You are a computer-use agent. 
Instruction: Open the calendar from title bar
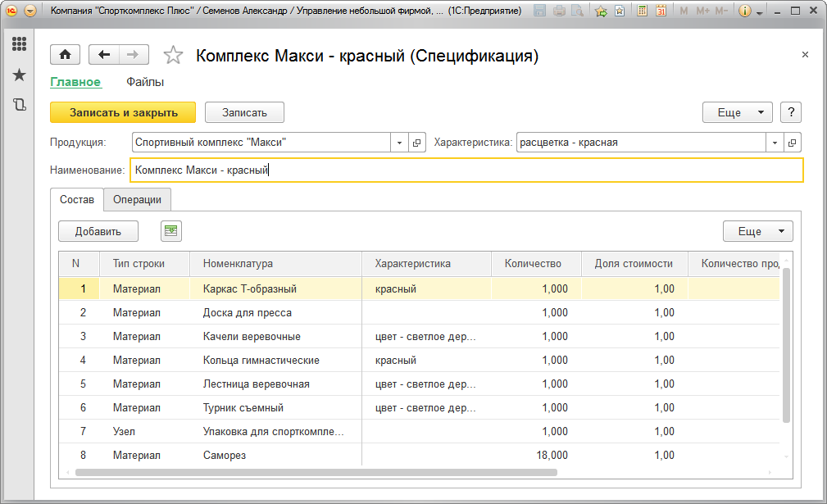coord(661,11)
